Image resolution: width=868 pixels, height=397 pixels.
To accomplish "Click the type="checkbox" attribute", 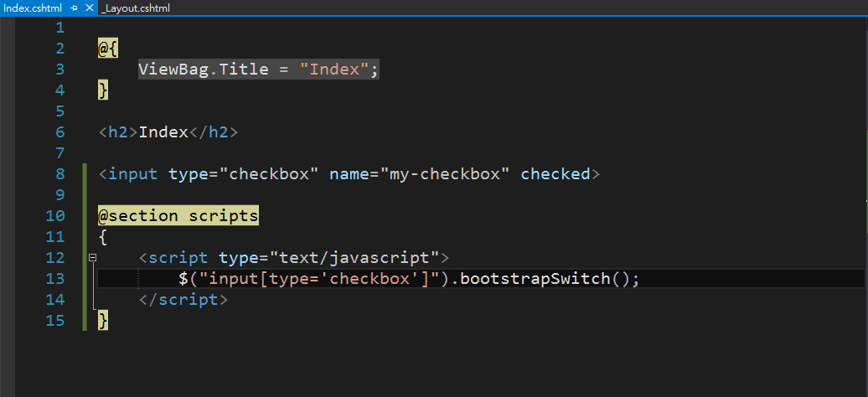I will point(244,174).
